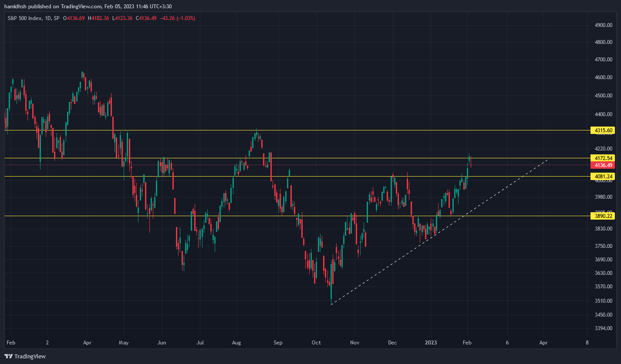Click the TradingView logo icon
Image resolution: width=621 pixels, height=364 pixels.
tap(9, 357)
